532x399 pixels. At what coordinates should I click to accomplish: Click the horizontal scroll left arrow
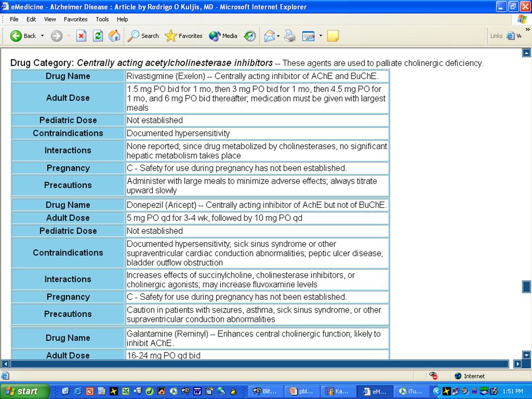pos(6,364)
